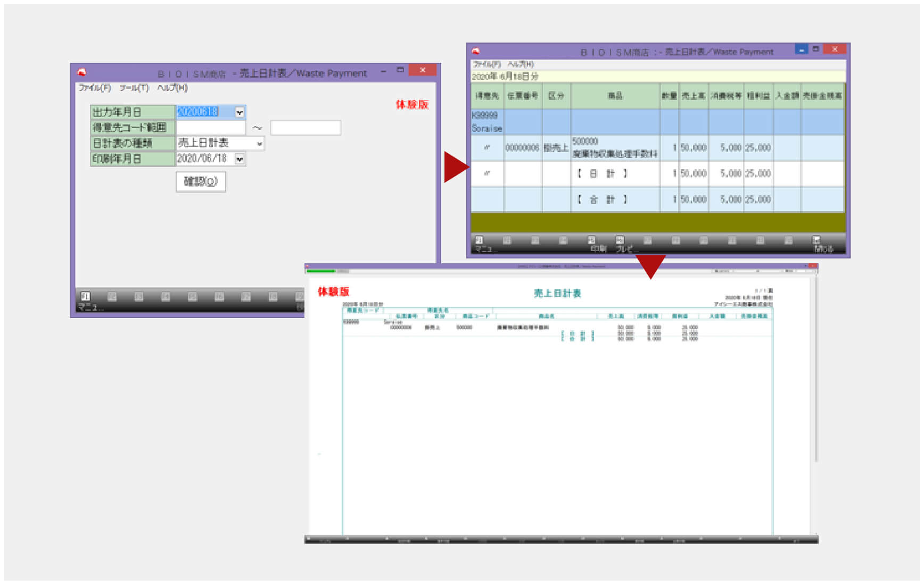Click 消費税等 column header

tap(726, 96)
